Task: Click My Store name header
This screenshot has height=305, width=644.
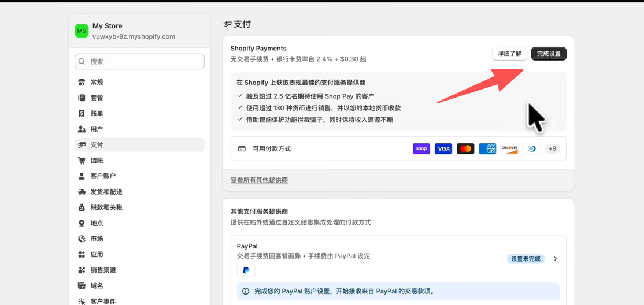Action: 107,26
